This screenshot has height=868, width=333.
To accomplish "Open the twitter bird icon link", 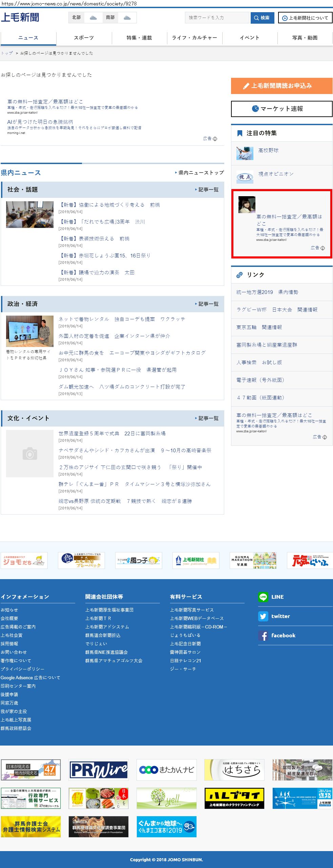I will point(263,616).
